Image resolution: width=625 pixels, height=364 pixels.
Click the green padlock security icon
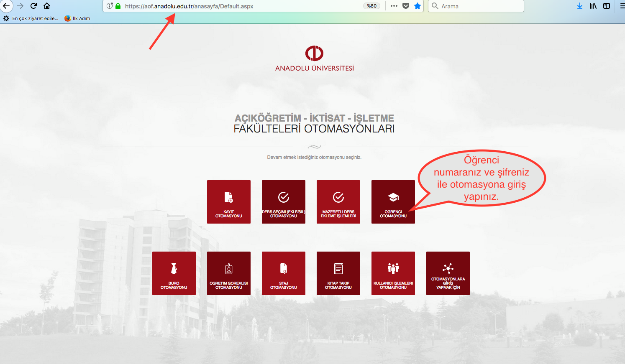click(x=118, y=6)
